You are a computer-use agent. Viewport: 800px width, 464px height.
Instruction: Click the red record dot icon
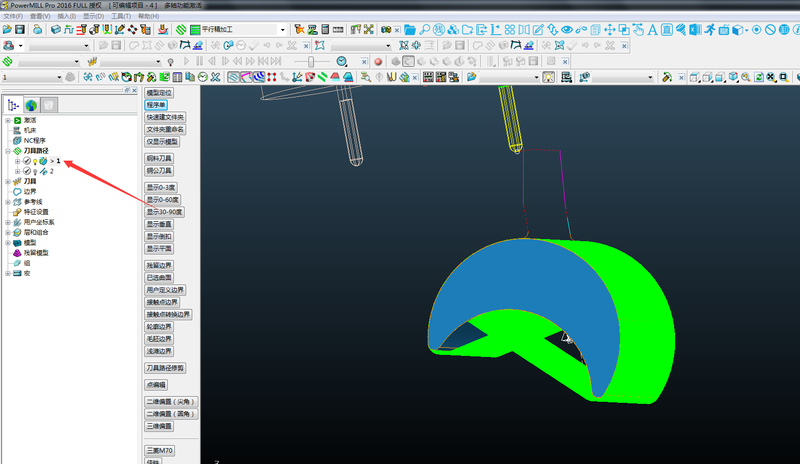click(378, 62)
